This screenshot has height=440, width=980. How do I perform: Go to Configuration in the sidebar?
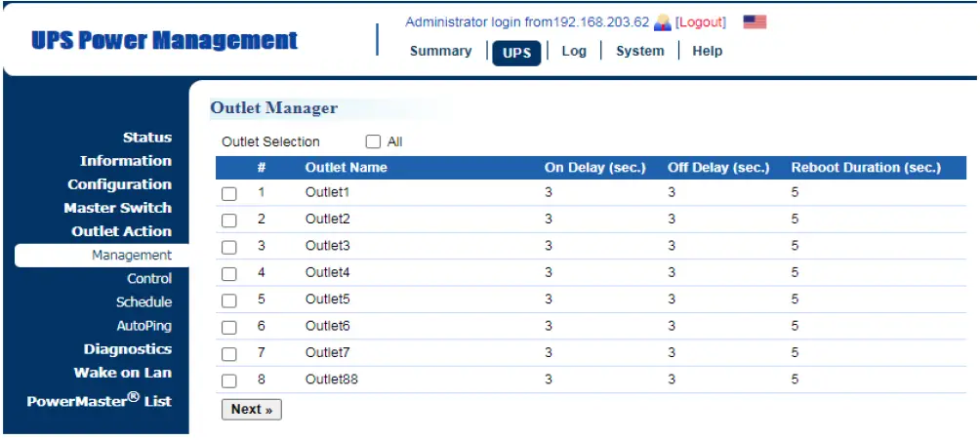pyautogui.click(x=119, y=185)
